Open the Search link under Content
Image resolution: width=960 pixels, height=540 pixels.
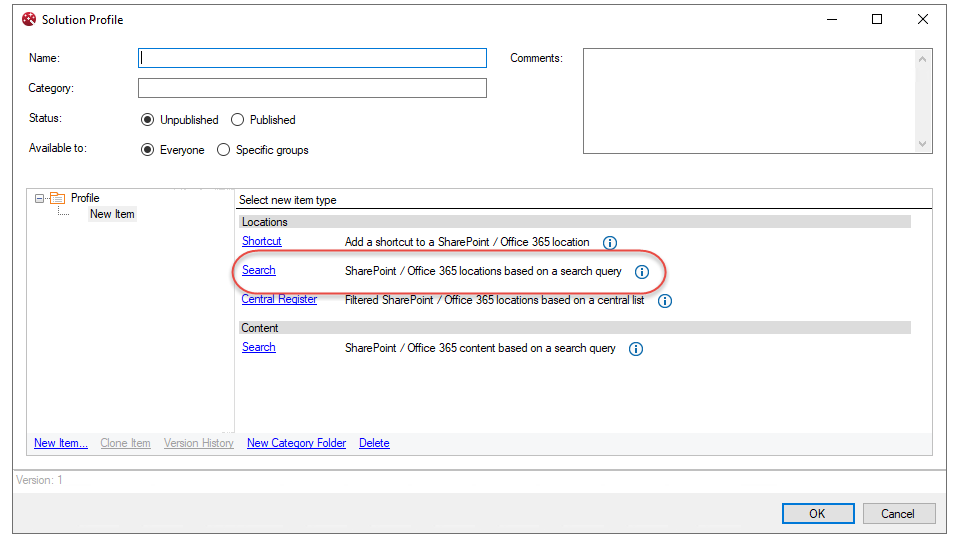(x=258, y=347)
